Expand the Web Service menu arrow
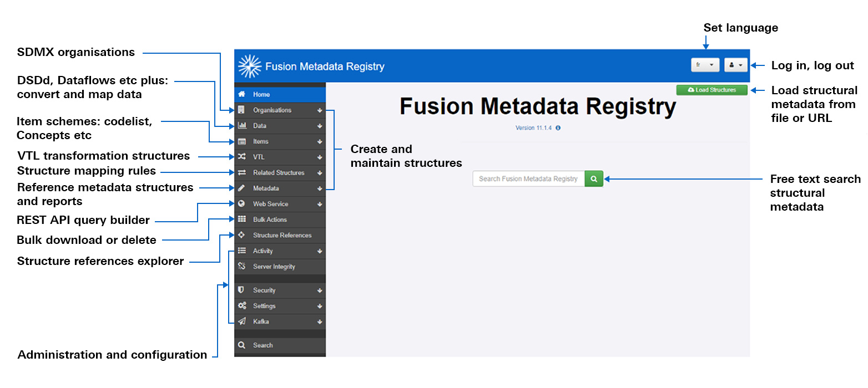Screen dimensions: 868x388 coord(320,204)
